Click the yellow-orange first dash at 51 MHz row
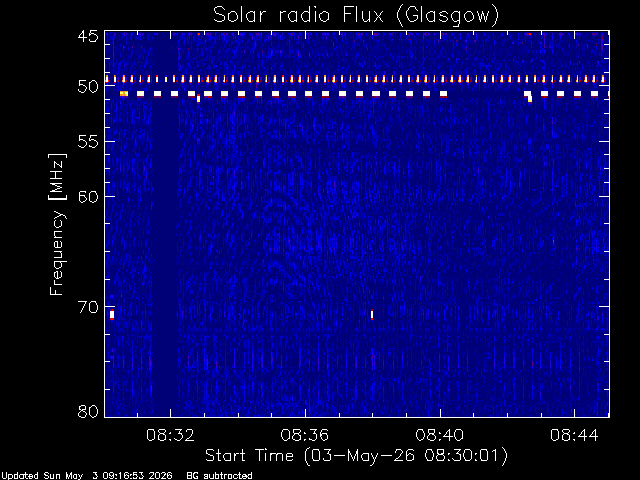This screenshot has height=480, width=640. (x=124, y=94)
